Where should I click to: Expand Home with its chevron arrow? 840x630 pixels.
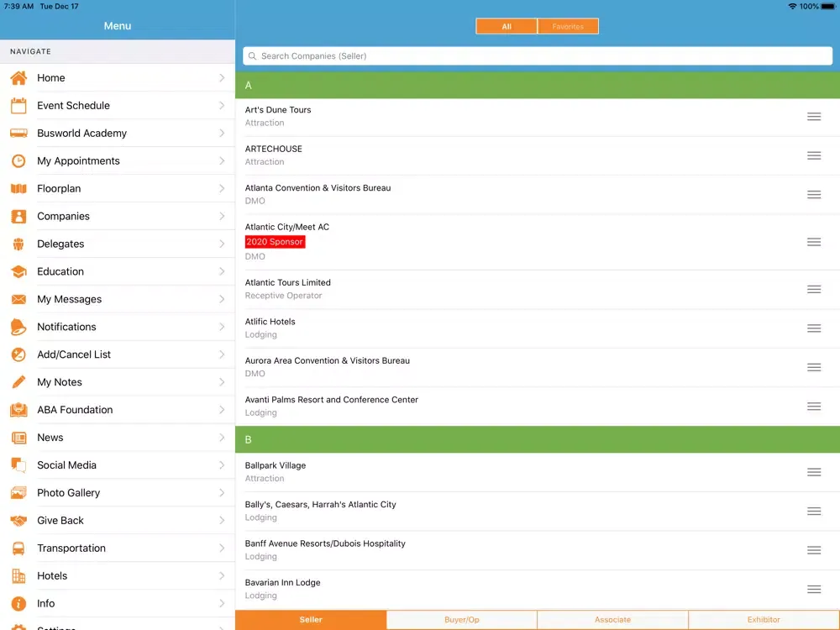point(222,77)
